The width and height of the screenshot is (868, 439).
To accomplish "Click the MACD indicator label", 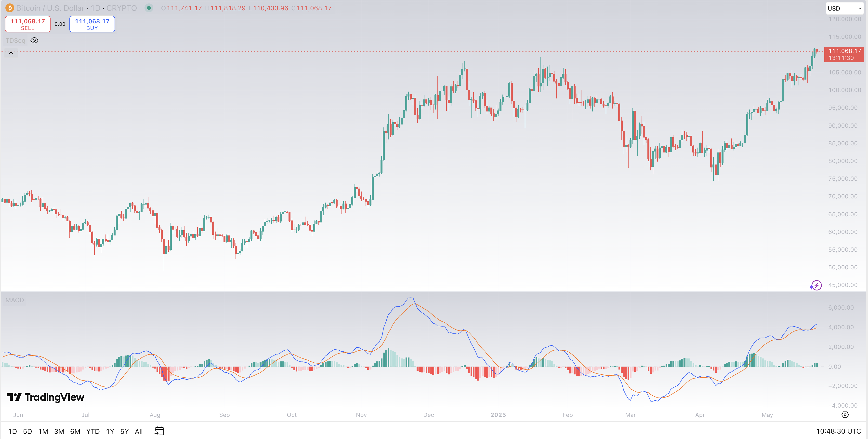I will (14, 300).
